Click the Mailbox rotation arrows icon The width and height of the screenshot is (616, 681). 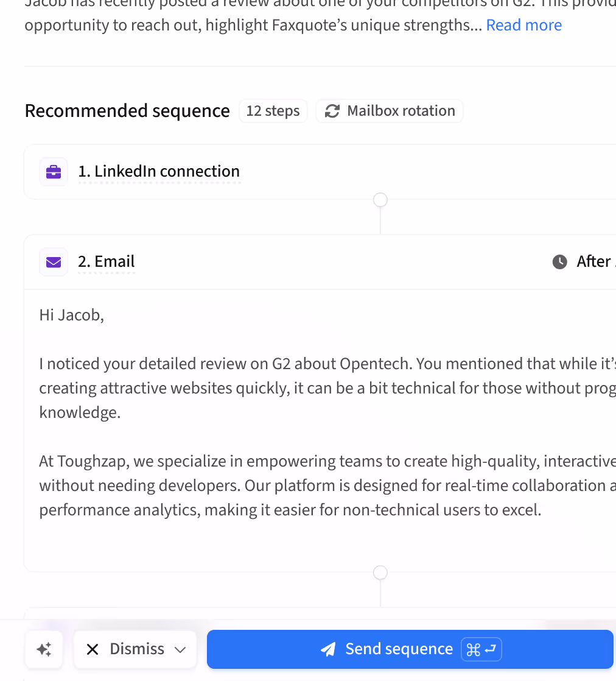pos(332,111)
